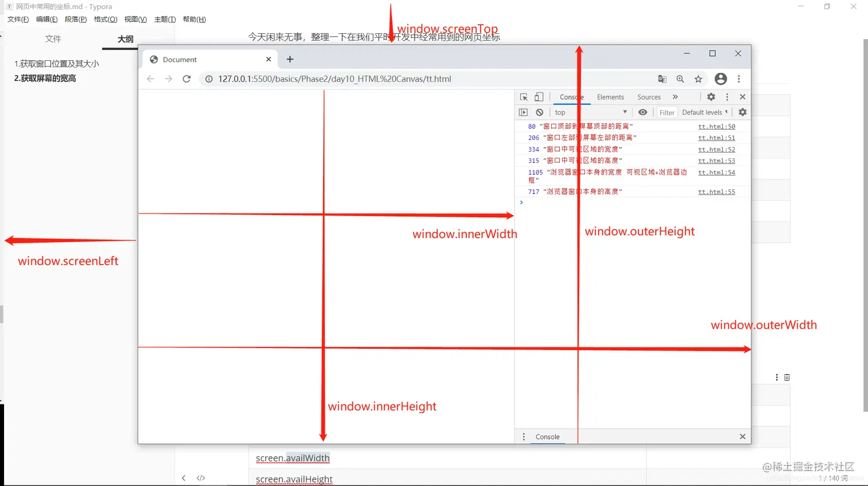Click the screen.availWidth text in Typora
The height and width of the screenshot is (486, 868).
[293, 458]
